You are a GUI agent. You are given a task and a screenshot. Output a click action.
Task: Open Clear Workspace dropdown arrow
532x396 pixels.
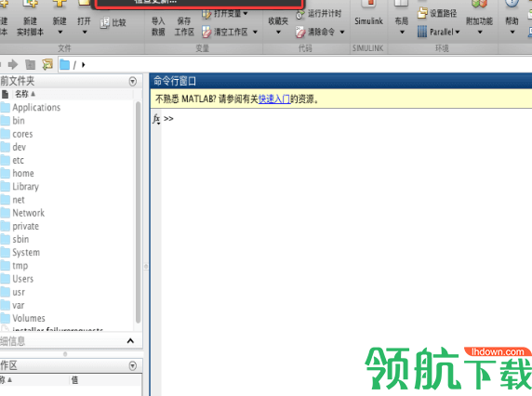click(x=255, y=33)
